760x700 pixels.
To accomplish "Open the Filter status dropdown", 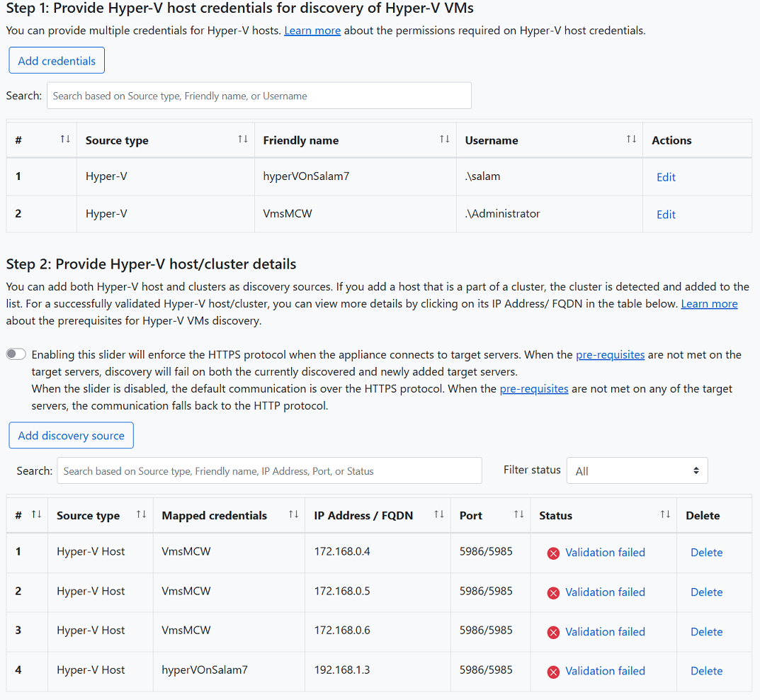I will coord(637,470).
